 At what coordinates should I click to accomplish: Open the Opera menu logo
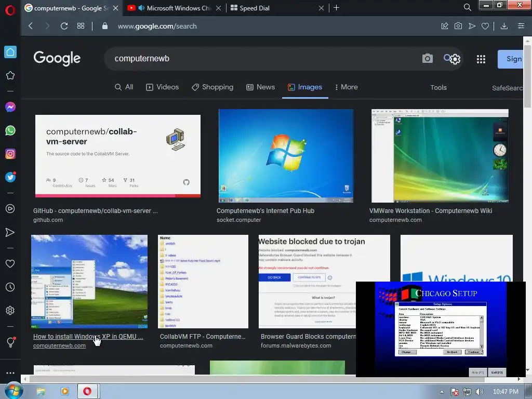click(10, 10)
